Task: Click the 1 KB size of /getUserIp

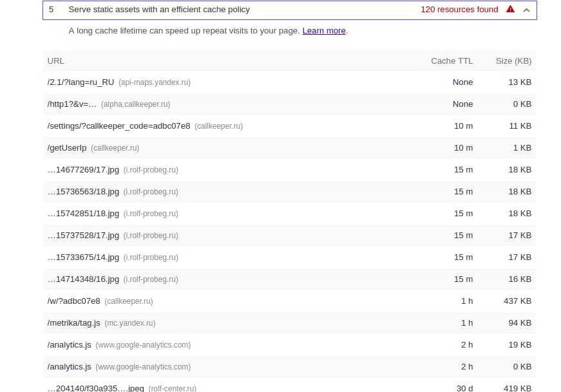Action: [x=522, y=147]
